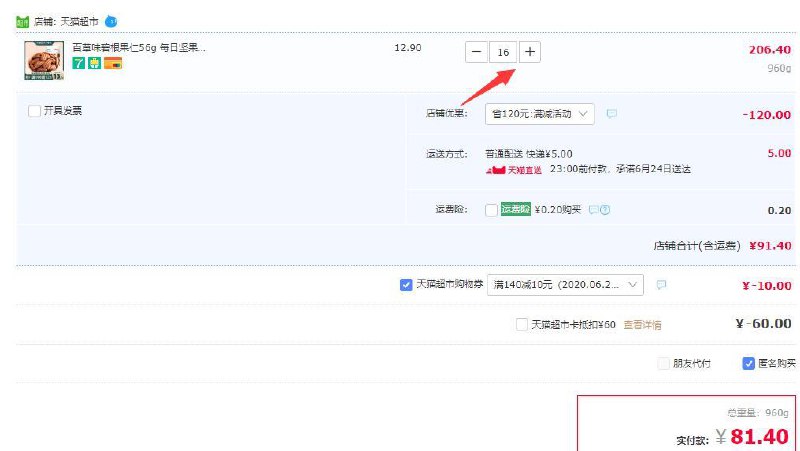Click the quantity field showing 16

(x=503, y=52)
